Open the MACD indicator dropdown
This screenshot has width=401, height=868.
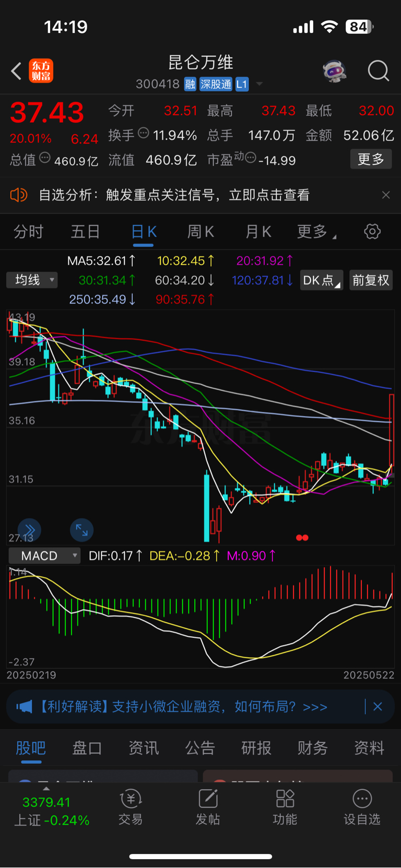coord(44,556)
